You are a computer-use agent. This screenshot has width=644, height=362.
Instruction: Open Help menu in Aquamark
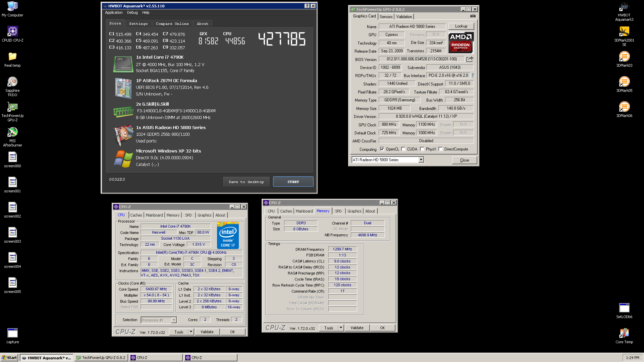[146, 13]
